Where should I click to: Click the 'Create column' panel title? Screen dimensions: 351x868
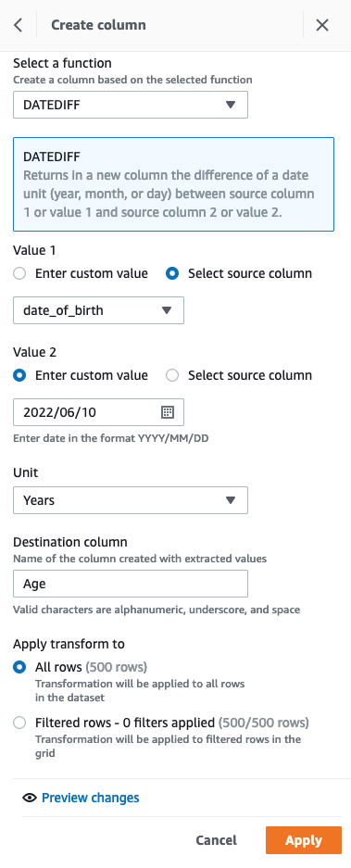click(x=98, y=25)
